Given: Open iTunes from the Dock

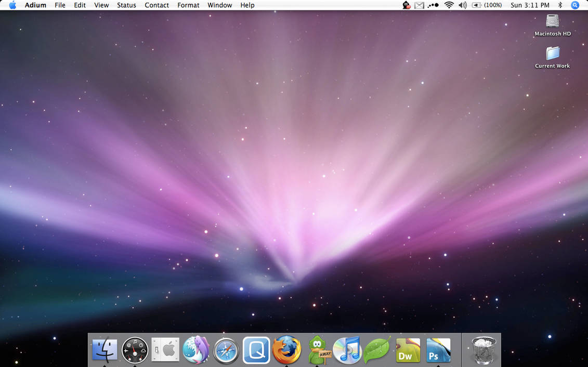Looking at the screenshot, I should tap(347, 350).
